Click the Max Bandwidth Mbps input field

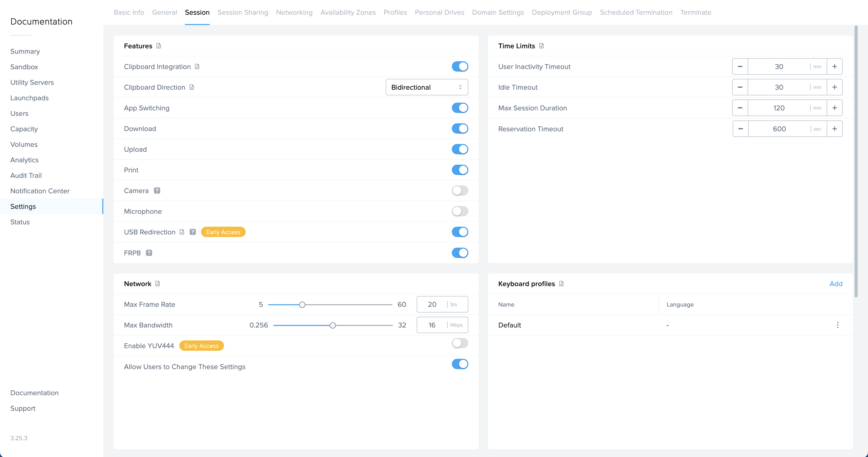(432, 325)
